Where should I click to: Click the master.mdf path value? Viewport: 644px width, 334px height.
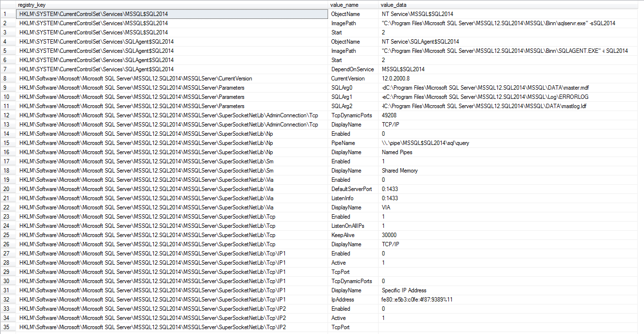485,88
